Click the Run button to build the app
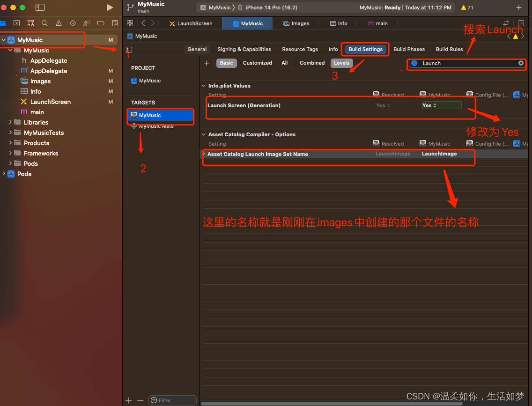This screenshot has width=532, height=406. coord(110,7)
